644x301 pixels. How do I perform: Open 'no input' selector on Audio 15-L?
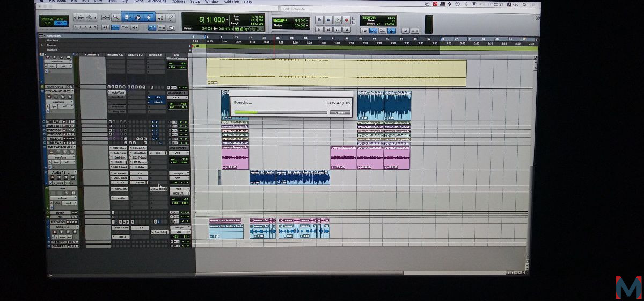(x=179, y=173)
